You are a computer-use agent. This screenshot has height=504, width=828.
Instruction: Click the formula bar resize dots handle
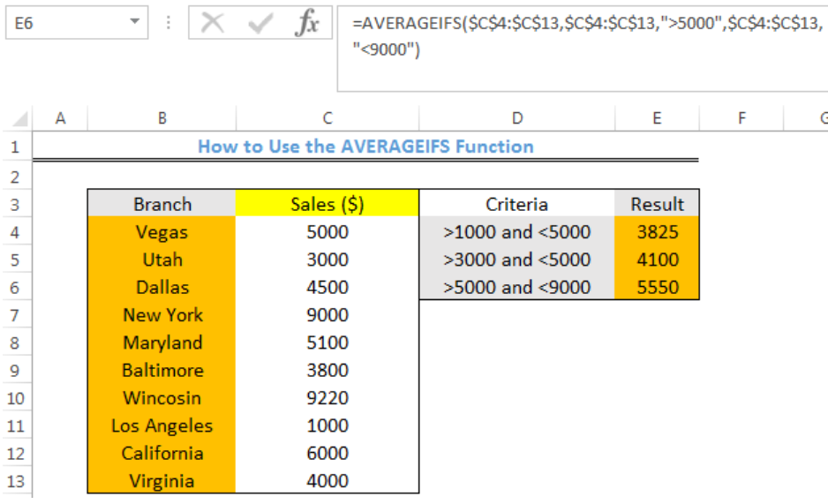point(168,22)
